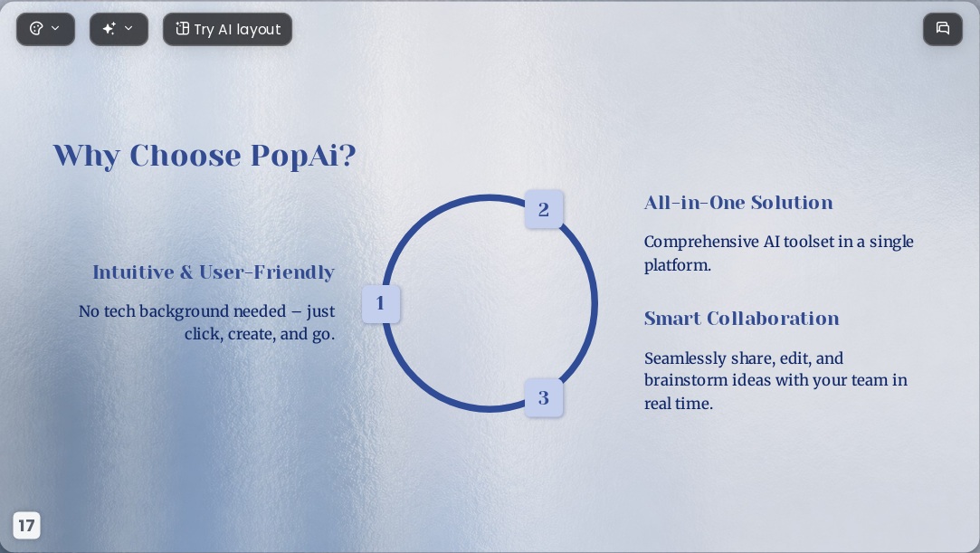
Task: Click the circle marker numbered 3
Action: pos(544,397)
